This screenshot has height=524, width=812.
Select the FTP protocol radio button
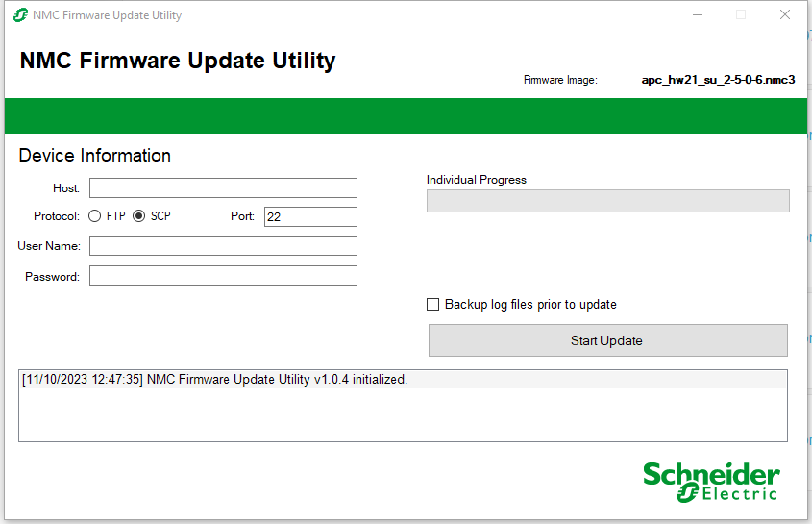coord(94,216)
